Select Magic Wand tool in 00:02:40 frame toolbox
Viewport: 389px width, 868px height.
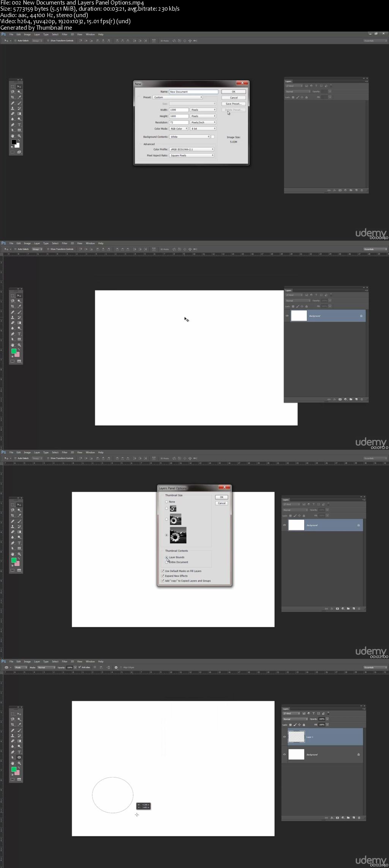(19, 719)
